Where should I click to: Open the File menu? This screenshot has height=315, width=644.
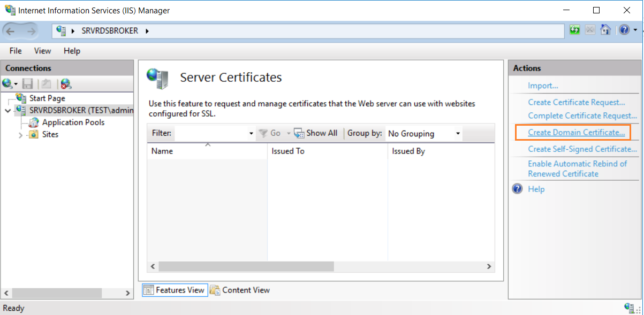(16, 51)
